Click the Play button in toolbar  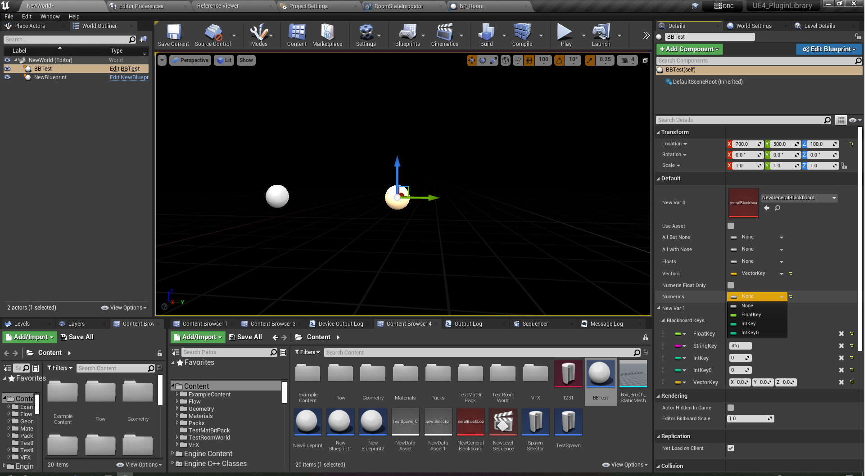[x=566, y=35]
